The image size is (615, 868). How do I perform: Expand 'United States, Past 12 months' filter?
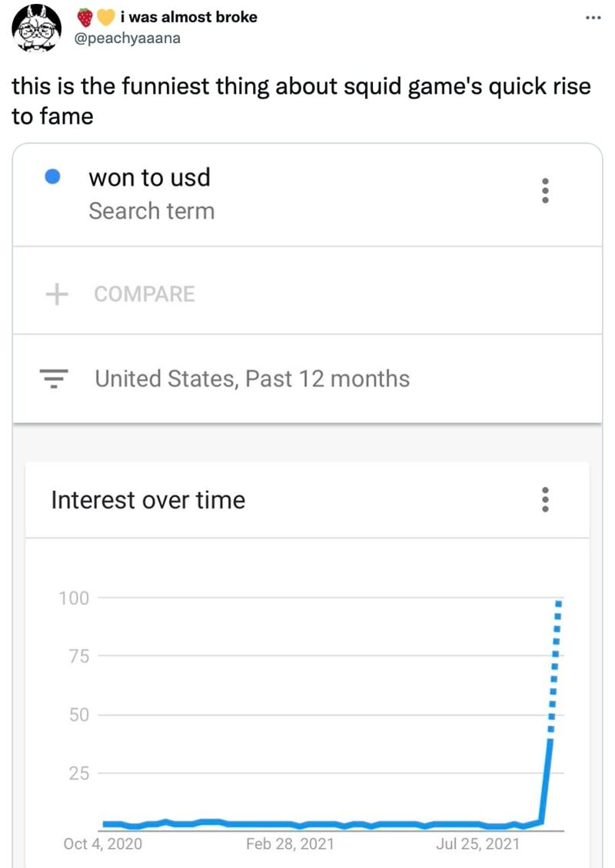click(x=252, y=379)
